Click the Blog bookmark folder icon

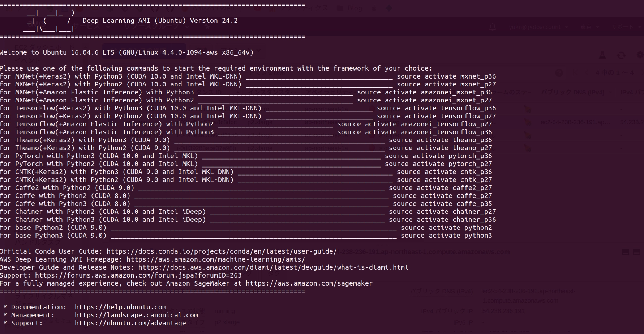pyautogui.click(x=340, y=8)
